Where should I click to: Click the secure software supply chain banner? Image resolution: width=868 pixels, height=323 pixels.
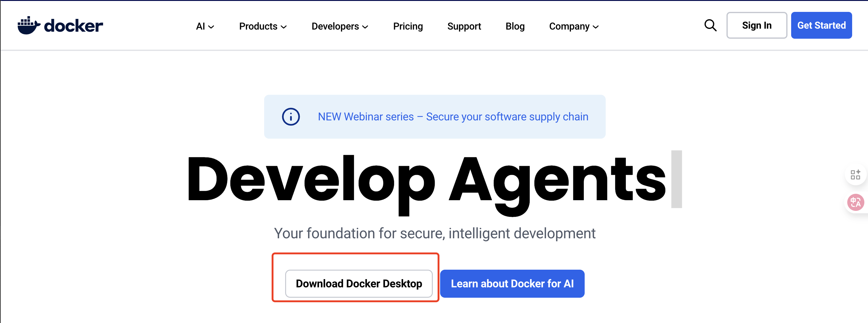click(435, 116)
